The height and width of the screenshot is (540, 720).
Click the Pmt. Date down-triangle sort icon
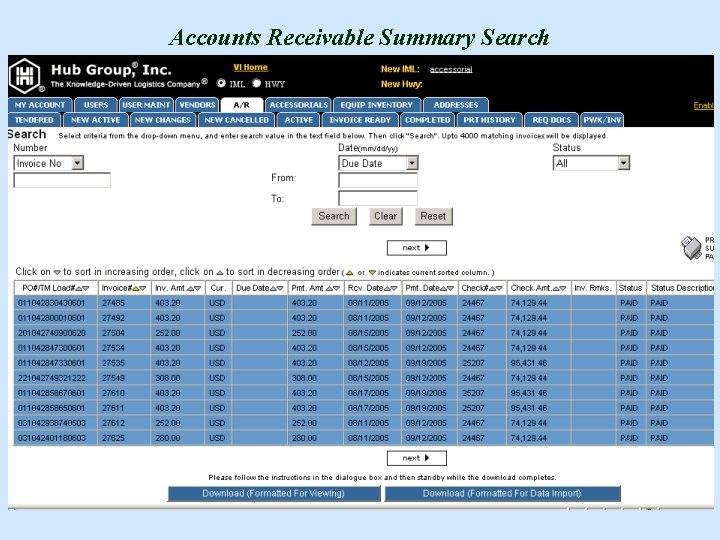point(450,288)
